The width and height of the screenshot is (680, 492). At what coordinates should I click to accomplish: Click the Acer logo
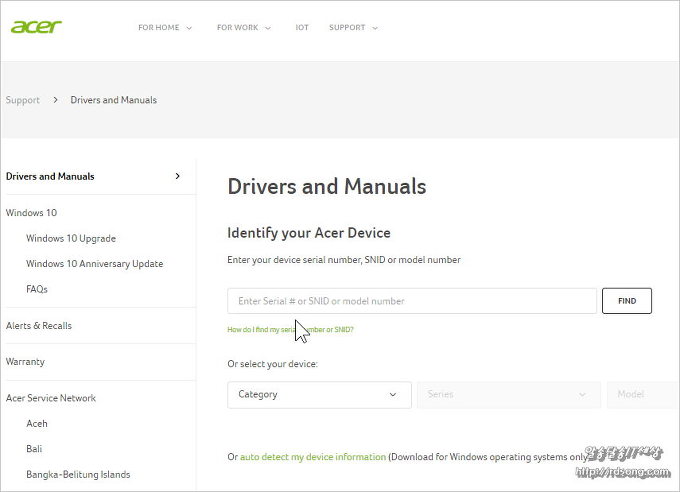(x=36, y=26)
